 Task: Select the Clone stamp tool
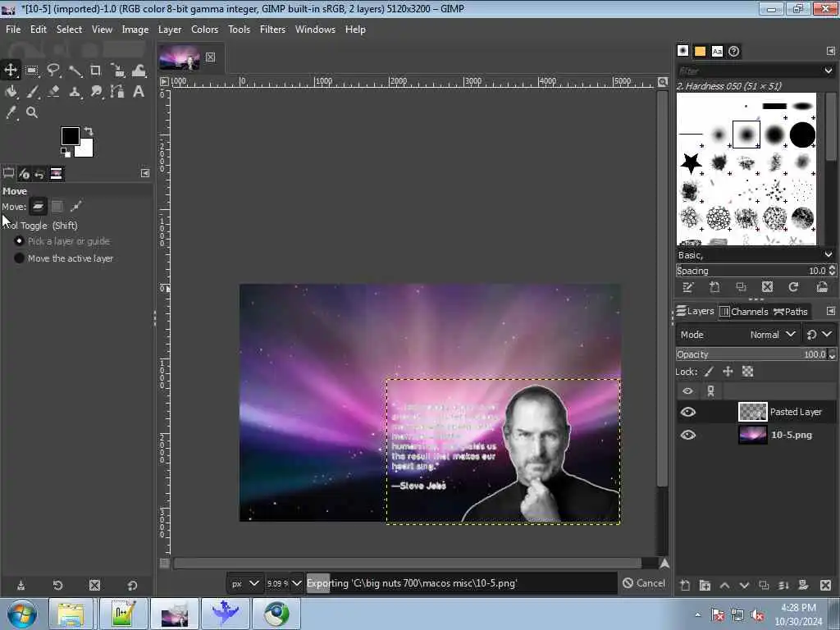point(75,92)
